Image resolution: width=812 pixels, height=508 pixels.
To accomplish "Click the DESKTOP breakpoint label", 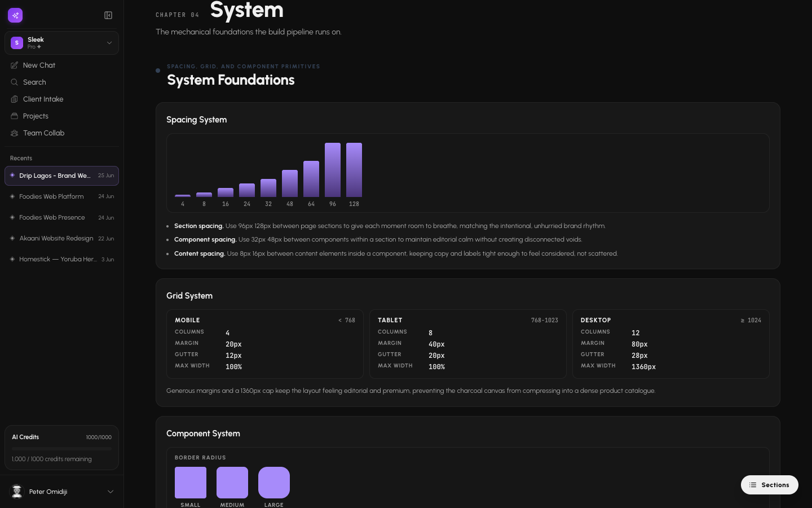I will pos(596,320).
